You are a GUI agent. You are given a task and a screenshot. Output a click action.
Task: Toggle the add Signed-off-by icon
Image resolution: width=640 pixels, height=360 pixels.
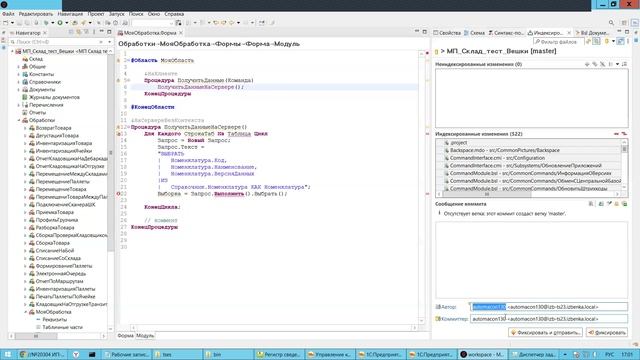coord(609,203)
